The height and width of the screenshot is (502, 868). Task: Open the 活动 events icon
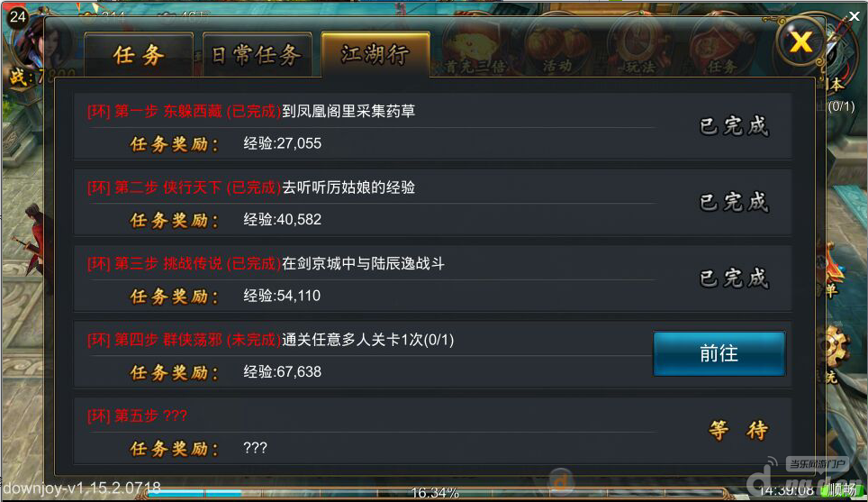coord(556,49)
